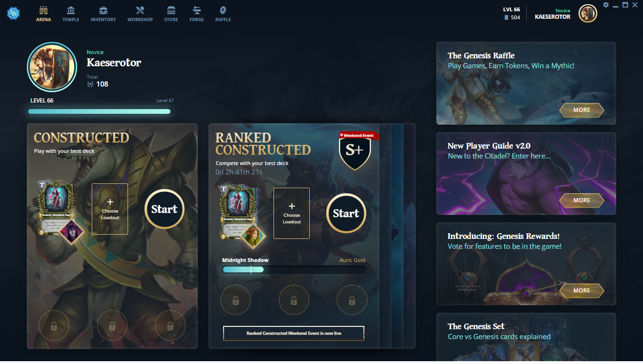Image resolution: width=643 pixels, height=364 pixels.
Task: Click MORE on New Player Guide v2.0
Action: tap(581, 200)
